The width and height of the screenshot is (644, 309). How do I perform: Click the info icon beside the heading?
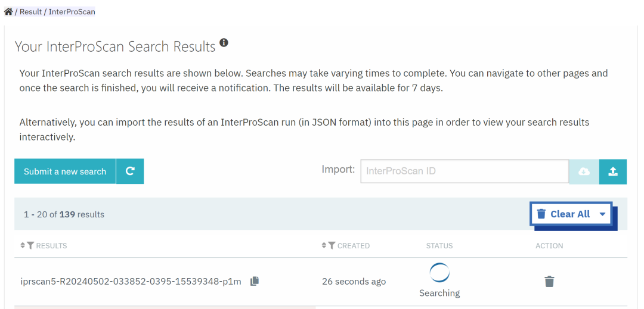(224, 43)
